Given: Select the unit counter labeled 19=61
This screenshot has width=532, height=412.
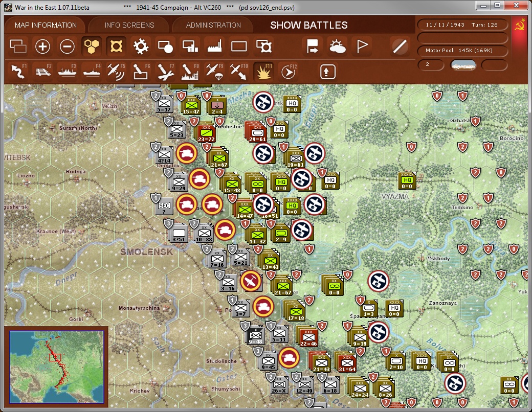Looking at the screenshot, I should (295, 159).
